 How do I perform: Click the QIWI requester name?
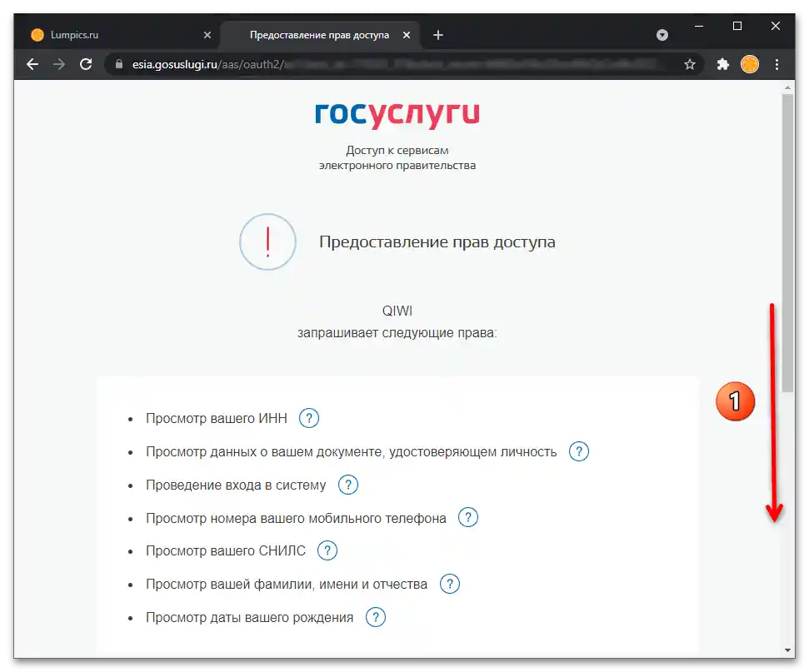(397, 311)
